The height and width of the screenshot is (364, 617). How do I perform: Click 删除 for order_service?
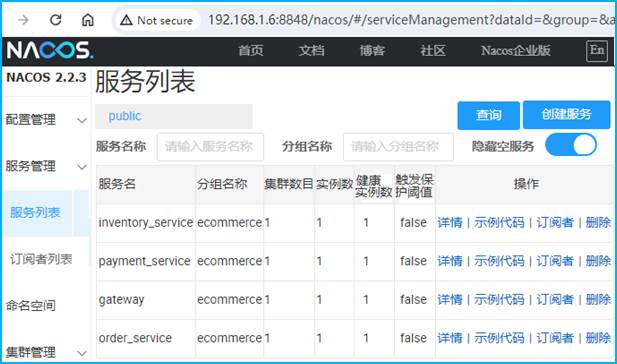pyautogui.click(x=598, y=338)
